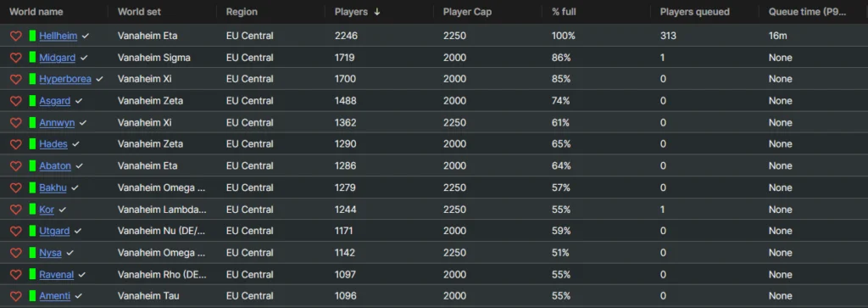The width and height of the screenshot is (868, 308).
Task: Toggle Amenti's favorite heart icon
Action: pyautogui.click(x=15, y=296)
